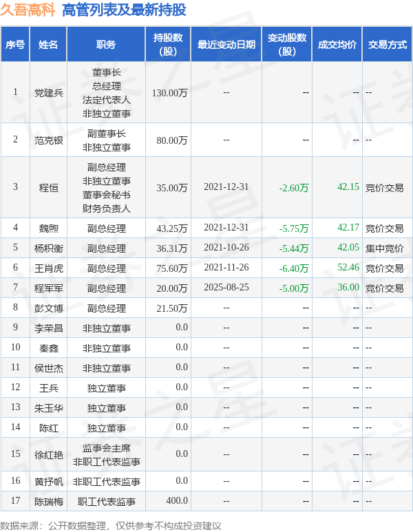Click 陈瑞梅's holding value 400.0
Viewport: 413px width, 532px height.
coord(177,501)
